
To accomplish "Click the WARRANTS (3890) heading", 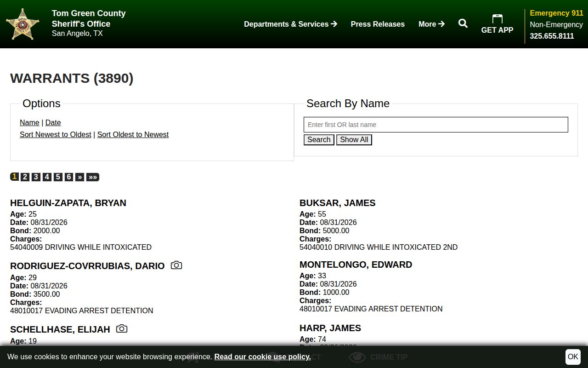I will click(x=72, y=78).
